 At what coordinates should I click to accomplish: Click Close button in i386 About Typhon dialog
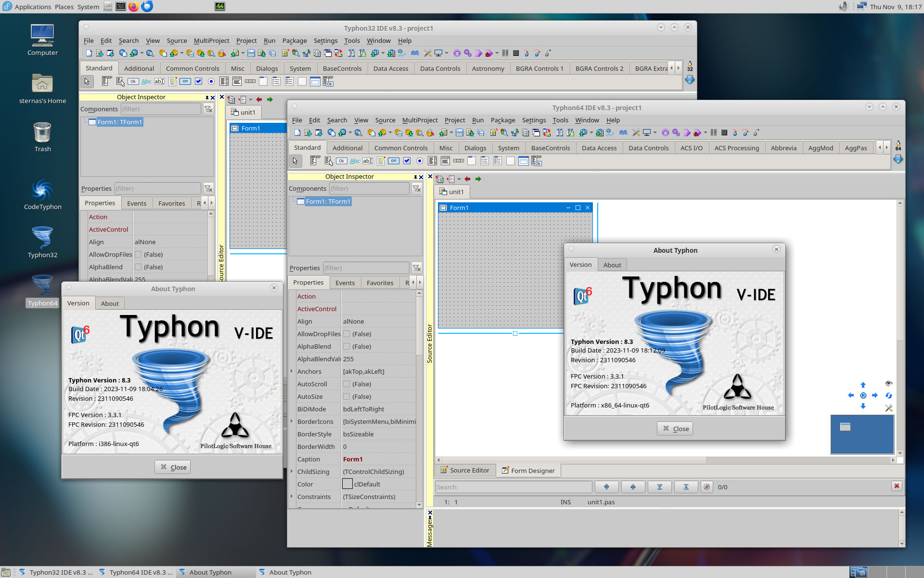[x=173, y=467]
